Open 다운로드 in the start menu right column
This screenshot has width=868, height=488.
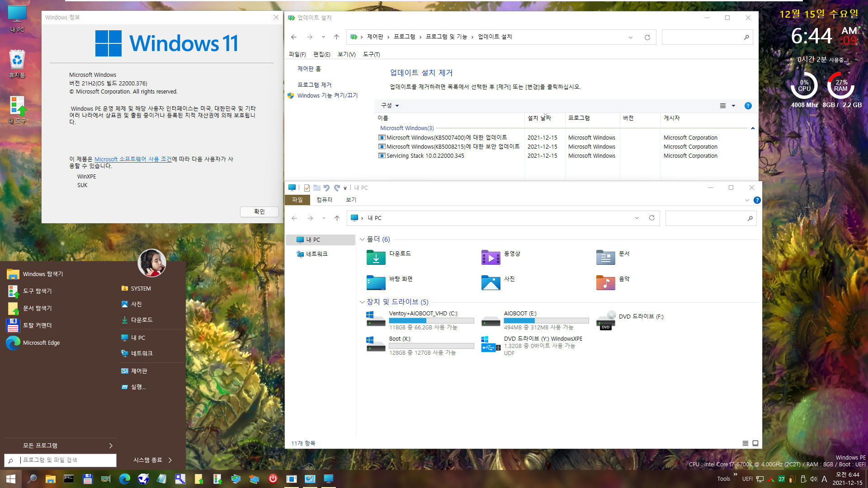[137, 319]
